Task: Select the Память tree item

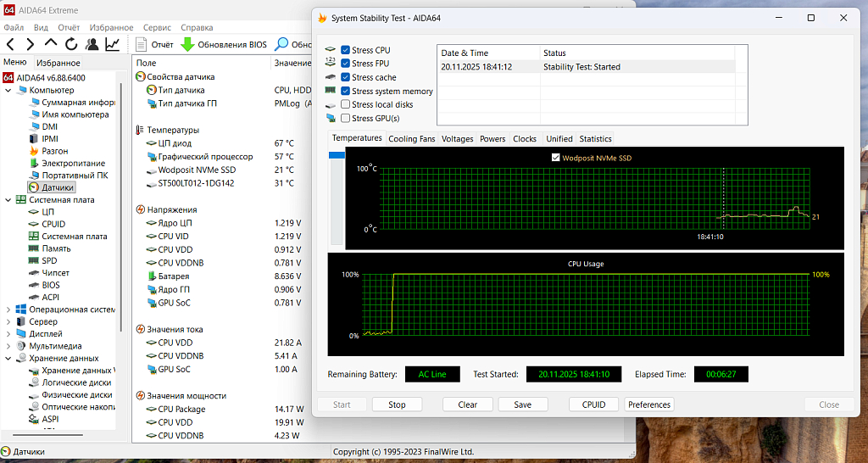Action: point(56,248)
